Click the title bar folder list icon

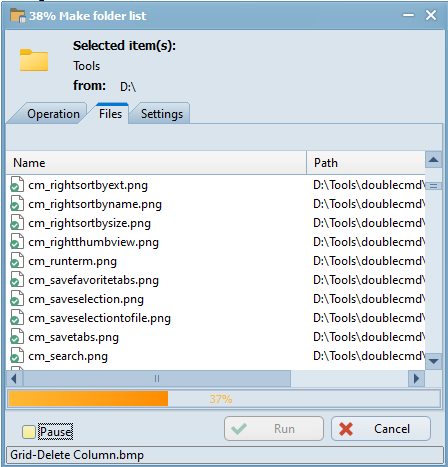[x=18, y=15]
